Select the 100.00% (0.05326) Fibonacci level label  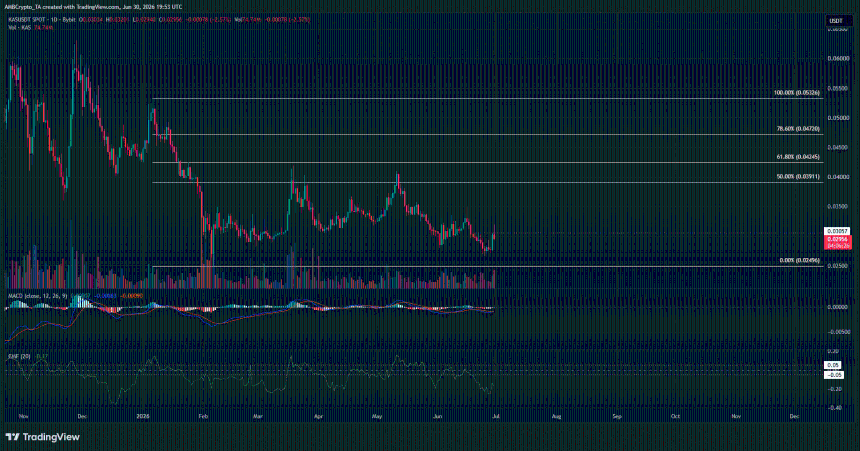(796, 93)
